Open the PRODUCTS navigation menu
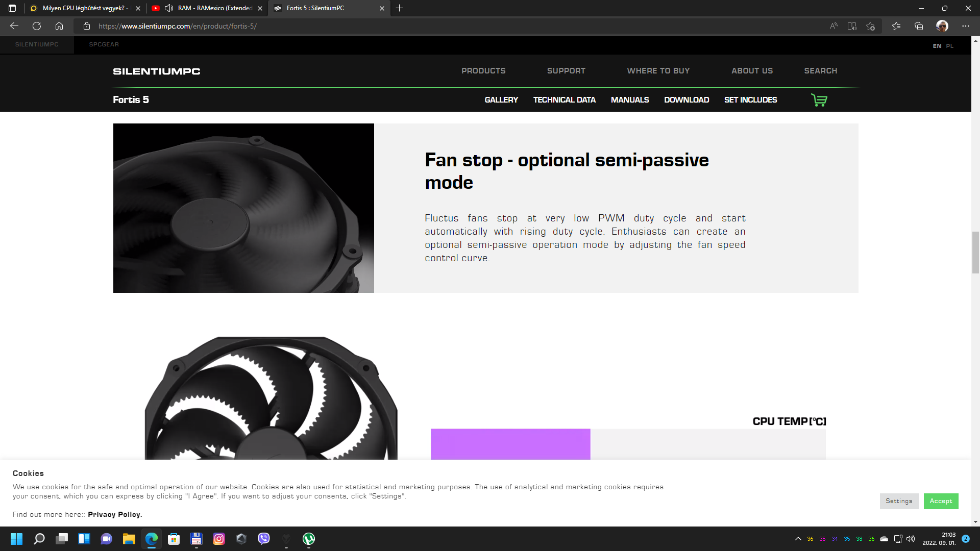Screen dimensions: 980x551 (483, 71)
